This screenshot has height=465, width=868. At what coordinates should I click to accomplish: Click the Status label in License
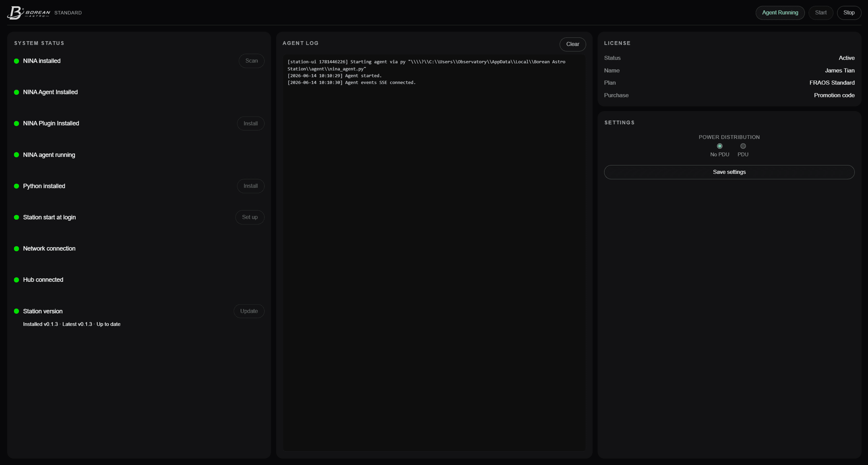click(x=612, y=58)
